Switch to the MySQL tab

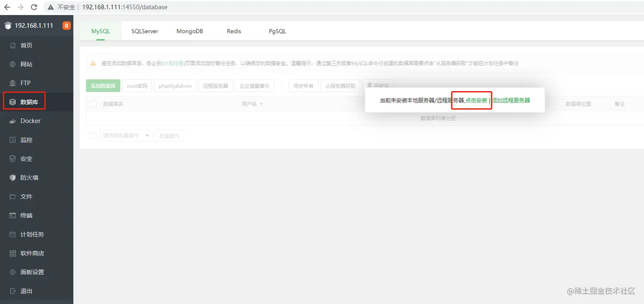coord(101,31)
